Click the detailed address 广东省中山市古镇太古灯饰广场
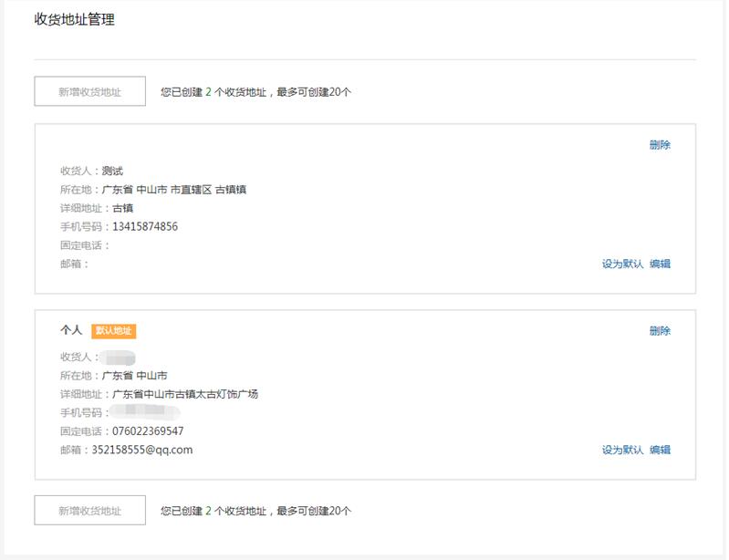 pyautogui.click(x=185, y=394)
